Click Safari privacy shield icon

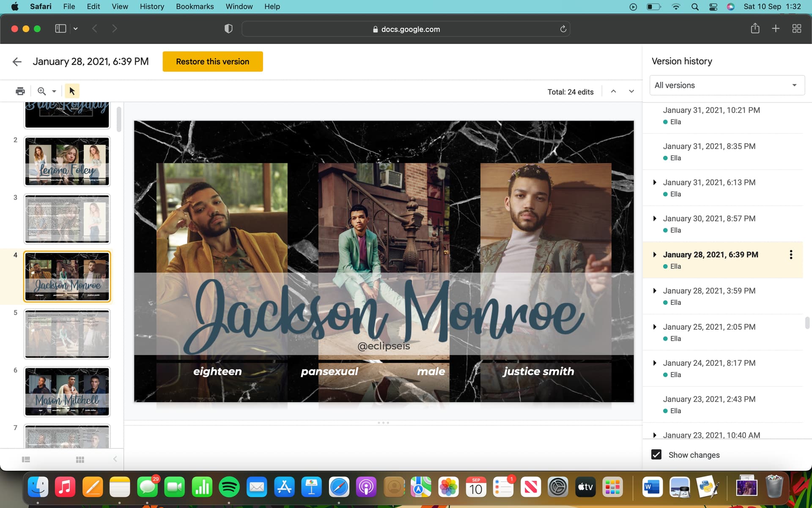(228, 29)
